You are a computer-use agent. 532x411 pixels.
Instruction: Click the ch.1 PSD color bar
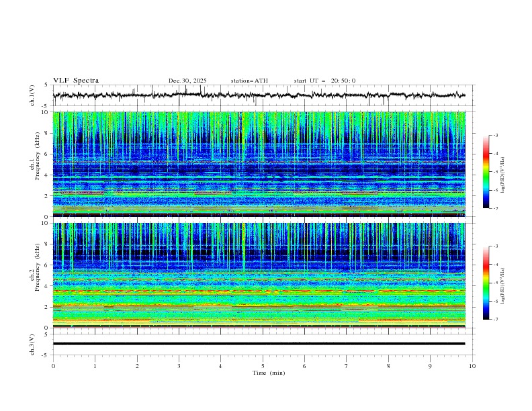[x=486, y=172]
